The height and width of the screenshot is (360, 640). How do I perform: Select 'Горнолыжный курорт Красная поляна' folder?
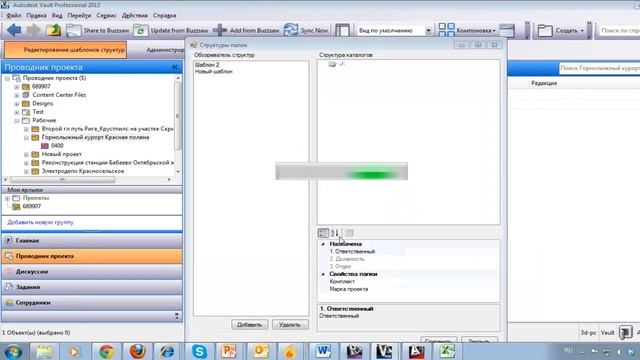click(95, 137)
